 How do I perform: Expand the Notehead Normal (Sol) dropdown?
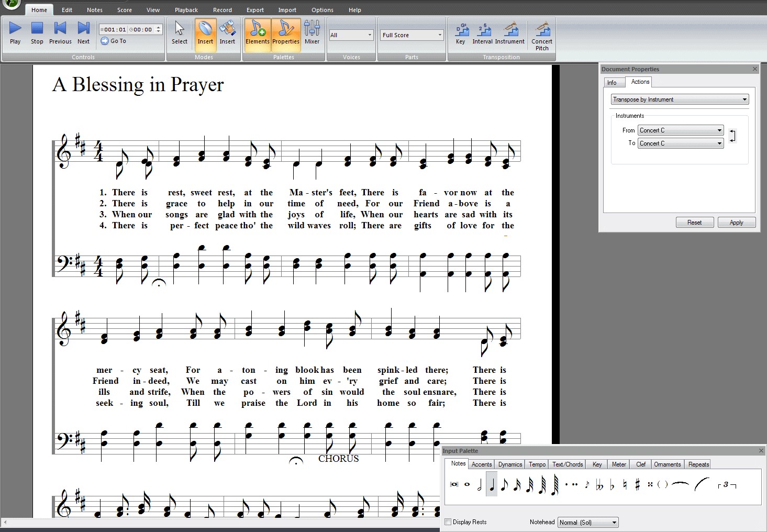pos(588,523)
